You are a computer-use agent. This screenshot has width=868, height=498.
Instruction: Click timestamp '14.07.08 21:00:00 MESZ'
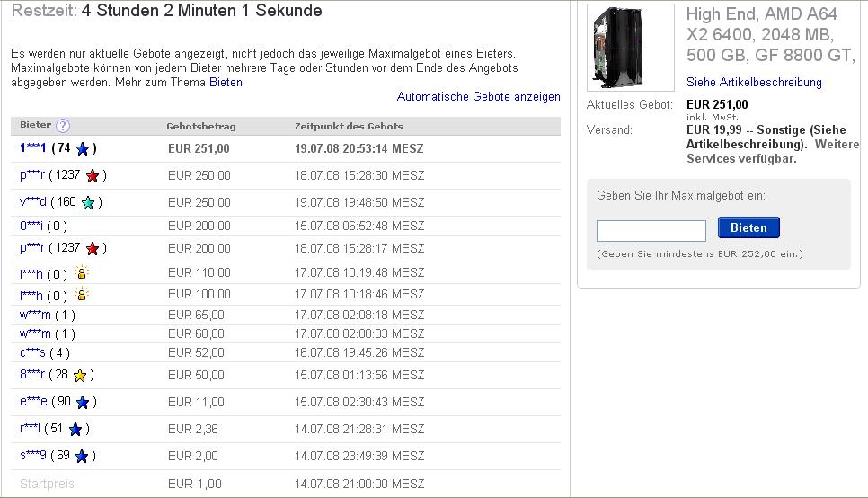(x=359, y=485)
